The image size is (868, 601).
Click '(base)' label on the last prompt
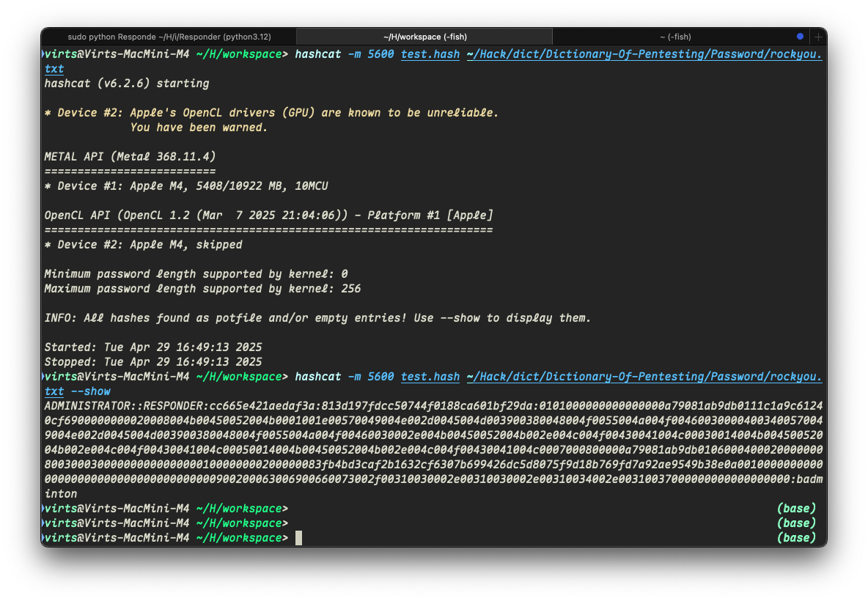(797, 538)
